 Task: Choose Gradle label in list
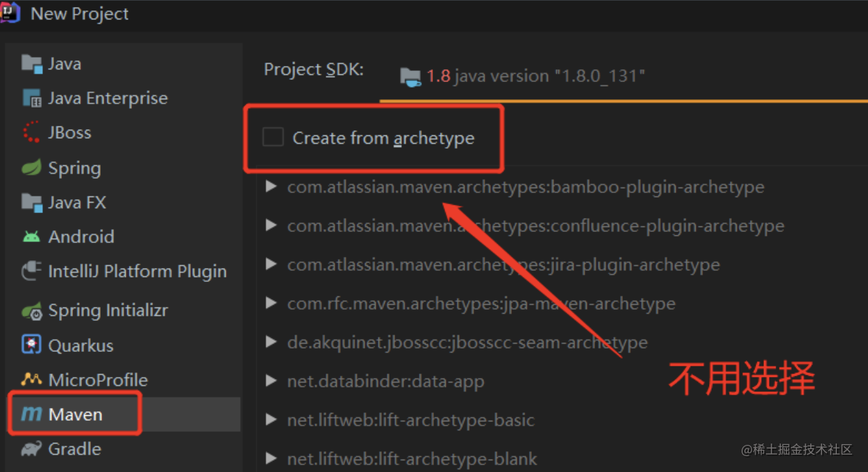tap(74, 449)
